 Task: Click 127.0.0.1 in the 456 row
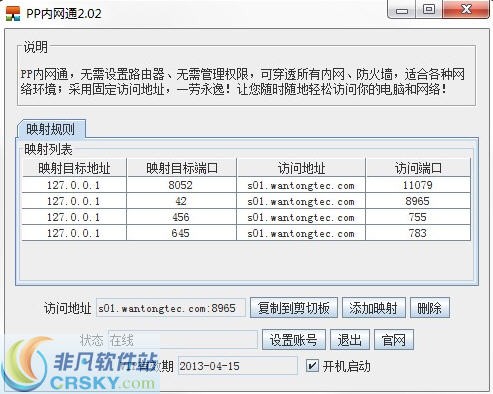click(74, 217)
